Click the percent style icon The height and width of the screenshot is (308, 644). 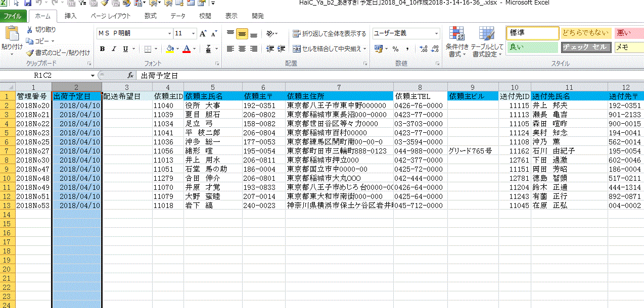pos(395,49)
